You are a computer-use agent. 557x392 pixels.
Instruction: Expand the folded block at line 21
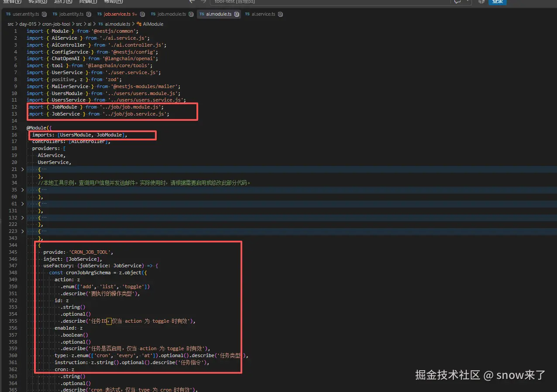pyautogui.click(x=23, y=169)
